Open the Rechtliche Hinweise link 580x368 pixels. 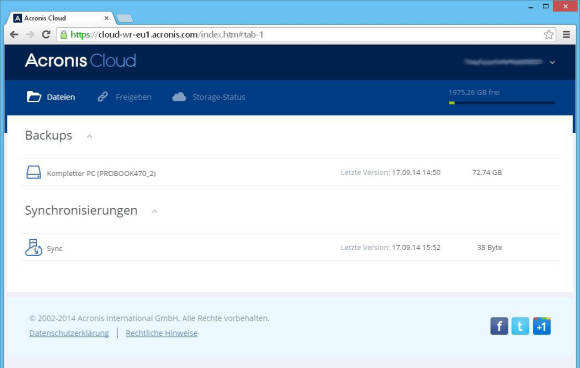point(161,333)
